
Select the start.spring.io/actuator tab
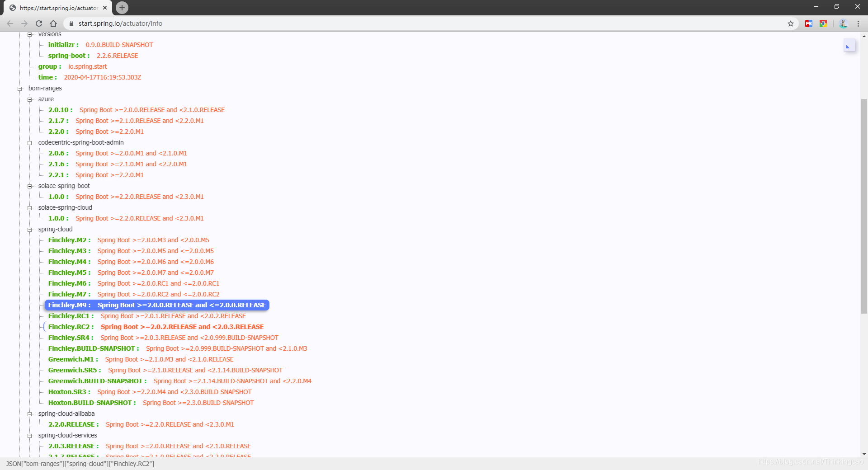(58, 8)
